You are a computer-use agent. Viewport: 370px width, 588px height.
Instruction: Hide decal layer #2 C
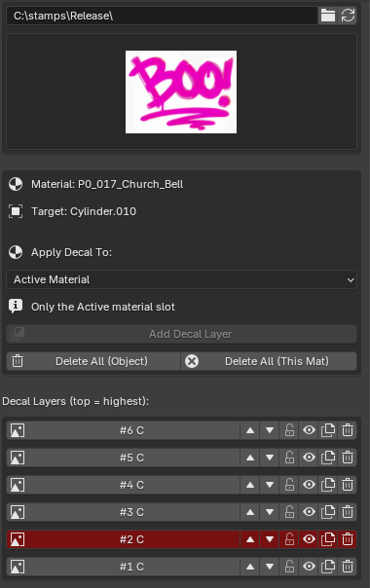309,539
